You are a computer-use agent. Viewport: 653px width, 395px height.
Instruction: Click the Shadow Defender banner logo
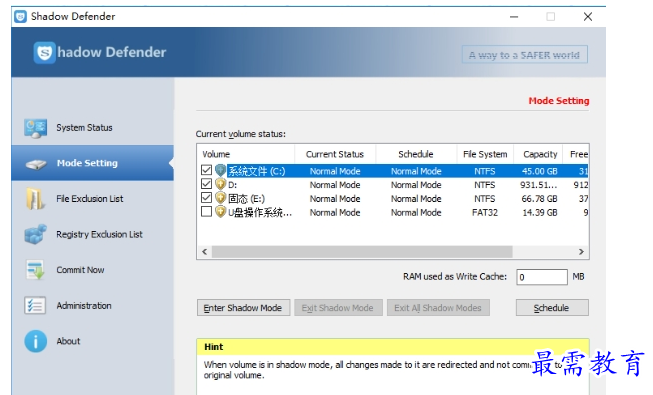pos(44,52)
